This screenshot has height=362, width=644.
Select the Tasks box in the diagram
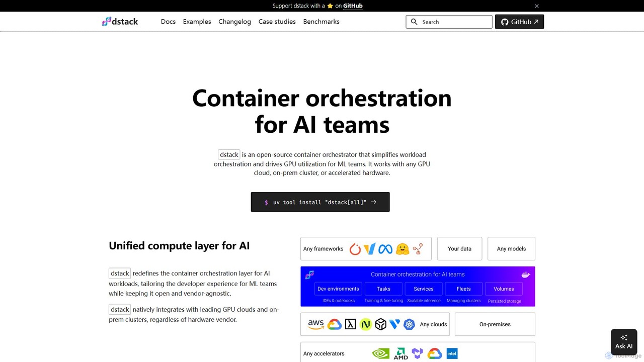384,289
